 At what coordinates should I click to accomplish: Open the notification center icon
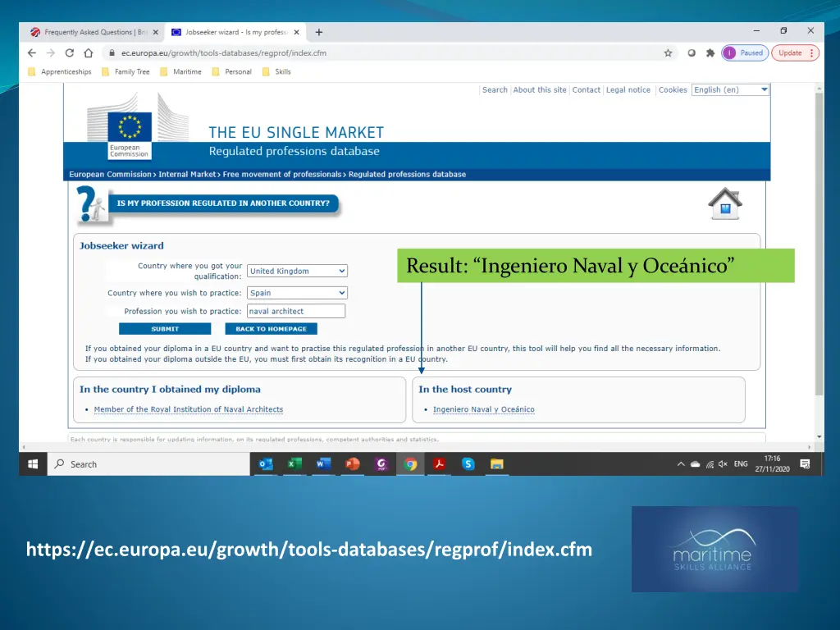(x=805, y=464)
